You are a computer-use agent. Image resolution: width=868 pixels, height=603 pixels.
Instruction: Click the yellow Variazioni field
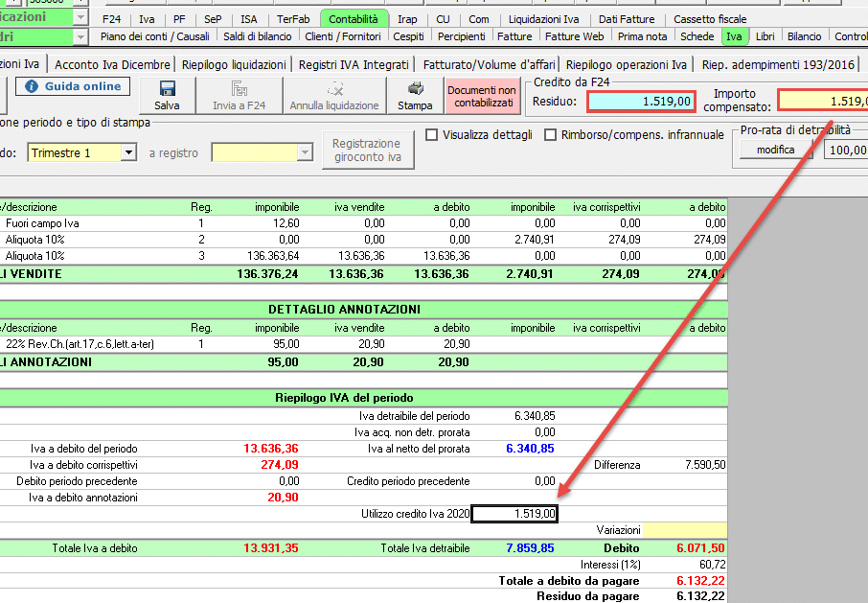pyautogui.click(x=685, y=530)
